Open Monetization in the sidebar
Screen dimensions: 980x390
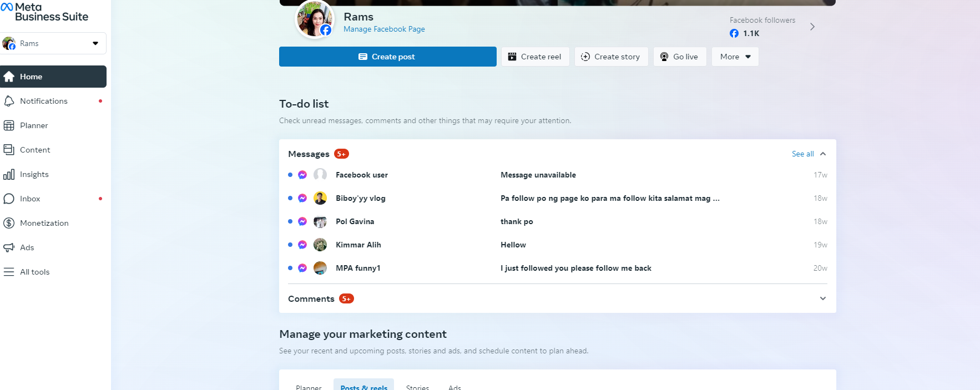click(53, 223)
